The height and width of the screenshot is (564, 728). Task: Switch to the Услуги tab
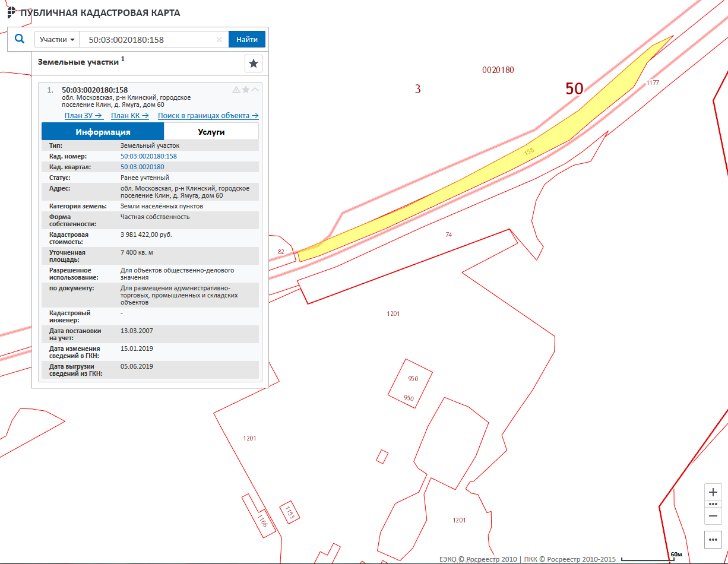click(x=211, y=132)
